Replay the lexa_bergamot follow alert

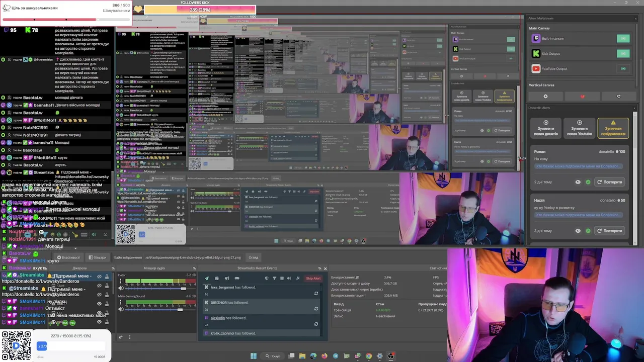[x=316, y=293]
